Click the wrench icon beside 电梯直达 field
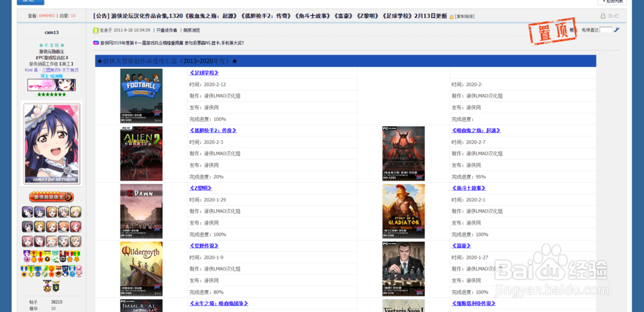644x312 pixels. [x=616, y=30]
